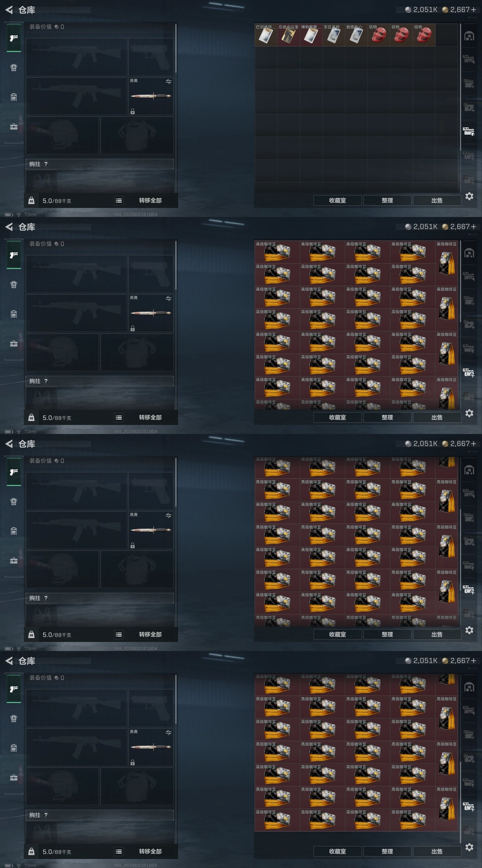Click back arrow beside 仓库 in topmost panel
This screenshot has width=482, height=868.
click(x=9, y=10)
